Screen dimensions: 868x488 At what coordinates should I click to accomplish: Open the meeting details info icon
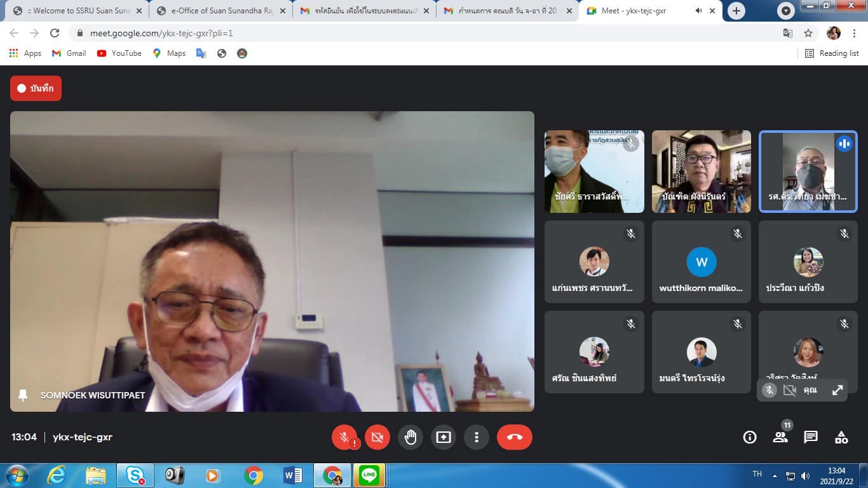(750, 437)
